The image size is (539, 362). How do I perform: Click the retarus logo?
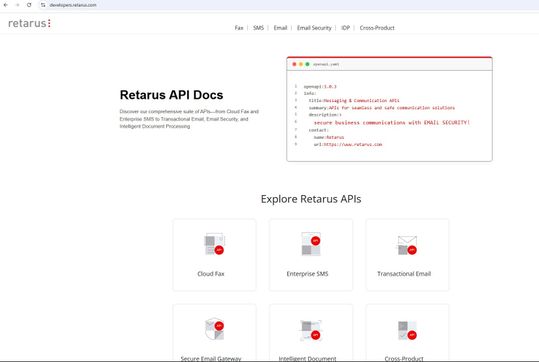pos(30,23)
